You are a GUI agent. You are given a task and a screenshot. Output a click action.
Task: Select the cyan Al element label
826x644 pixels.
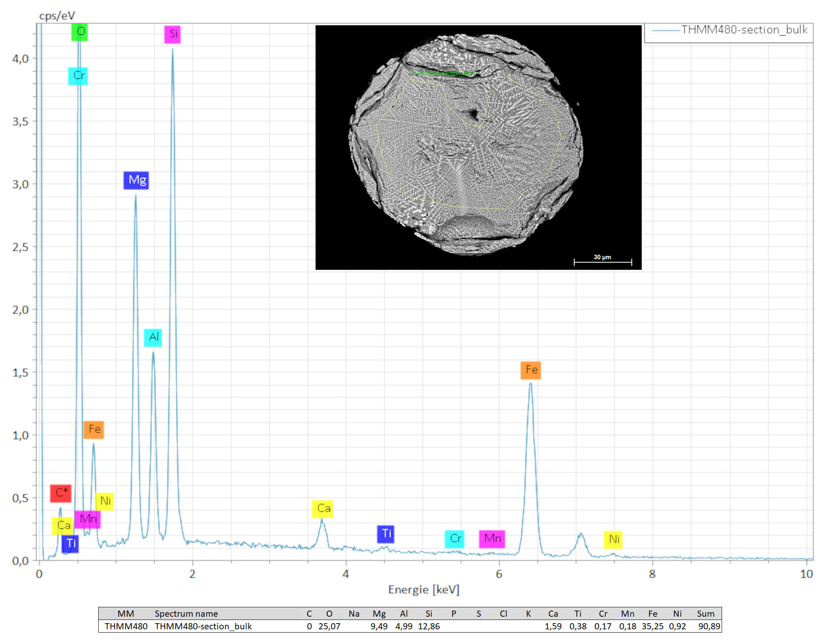point(153,337)
